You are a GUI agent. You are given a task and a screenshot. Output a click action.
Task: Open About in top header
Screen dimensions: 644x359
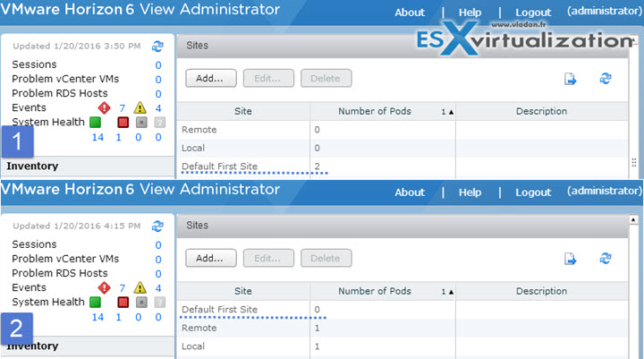410,13
